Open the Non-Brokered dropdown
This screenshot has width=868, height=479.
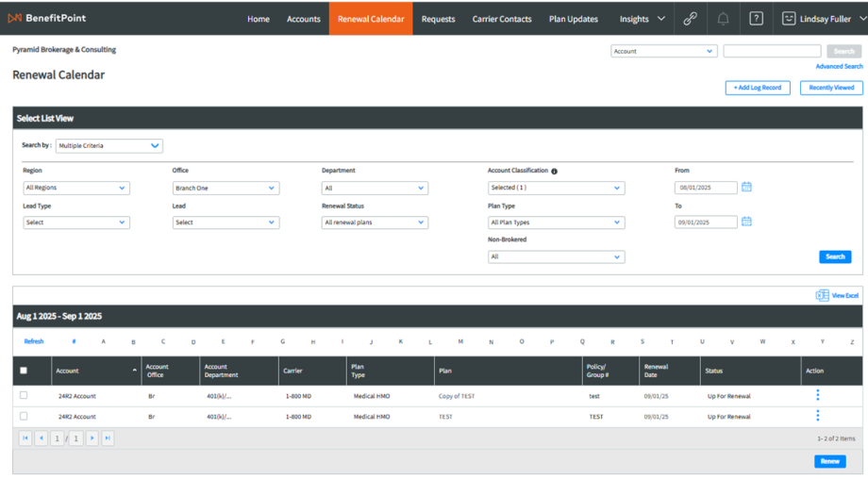click(x=557, y=256)
